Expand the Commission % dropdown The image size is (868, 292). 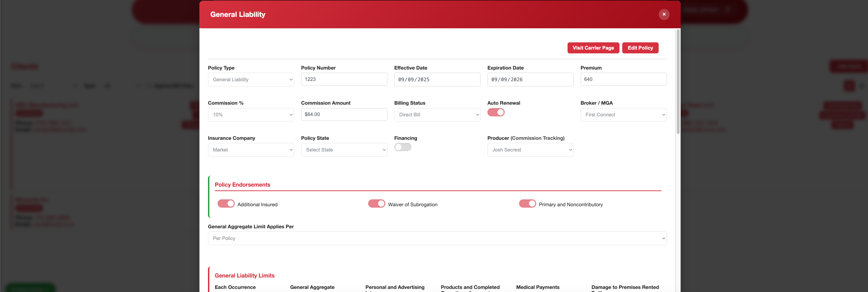251,115
